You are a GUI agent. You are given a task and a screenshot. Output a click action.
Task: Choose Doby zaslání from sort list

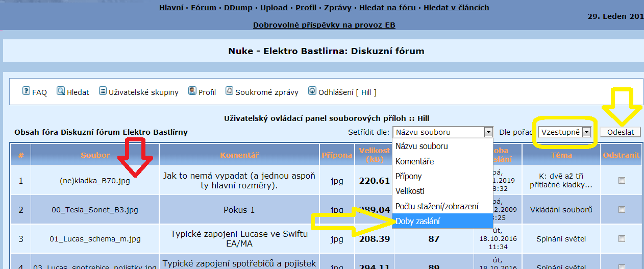click(417, 221)
